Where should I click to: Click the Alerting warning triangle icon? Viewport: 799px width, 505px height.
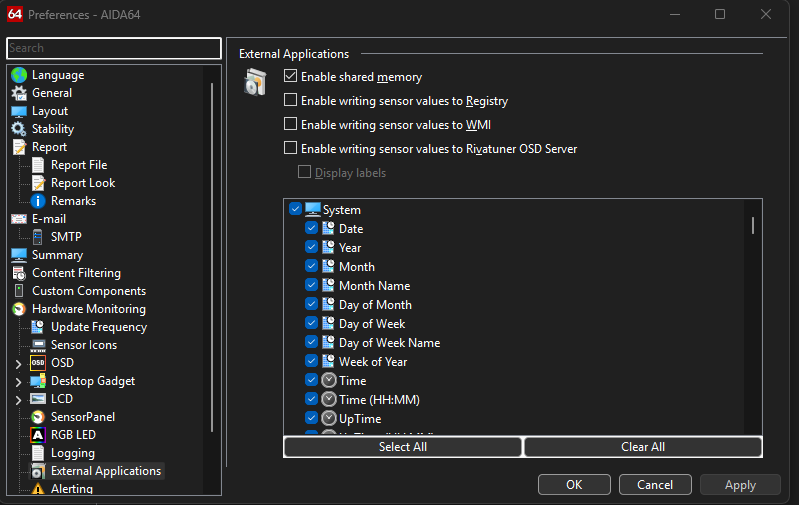[x=38, y=489]
